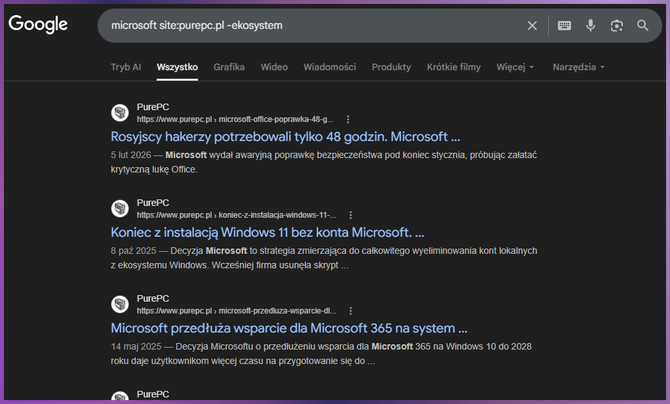Click PurePC site name above Rosyjscy hakerzy
The width and height of the screenshot is (670, 404).
[153, 107]
